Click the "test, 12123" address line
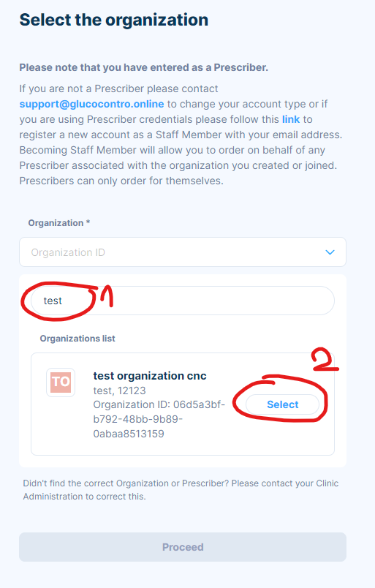The image size is (375, 588). (x=119, y=391)
